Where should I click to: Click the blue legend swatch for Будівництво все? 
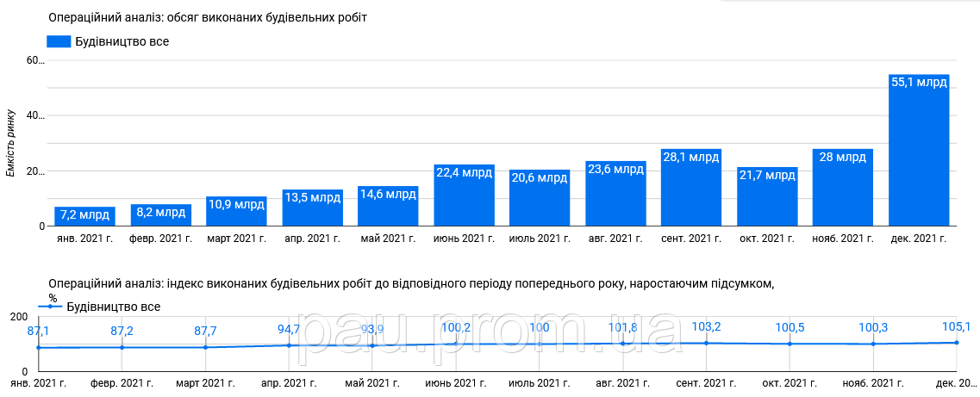59,41
